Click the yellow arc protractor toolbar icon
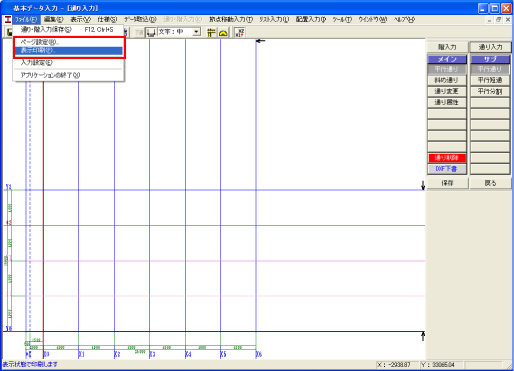Image resolution: width=514 pixels, height=371 pixels. [223, 32]
